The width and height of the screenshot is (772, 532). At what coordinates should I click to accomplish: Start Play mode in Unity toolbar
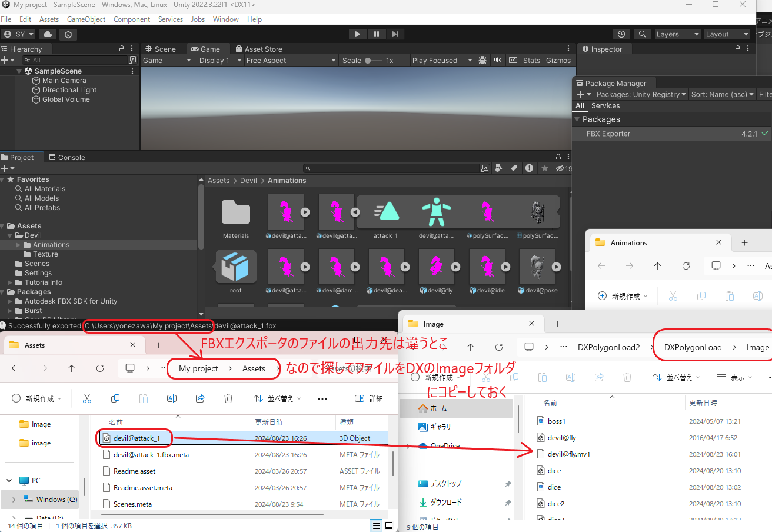click(x=357, y=34)
